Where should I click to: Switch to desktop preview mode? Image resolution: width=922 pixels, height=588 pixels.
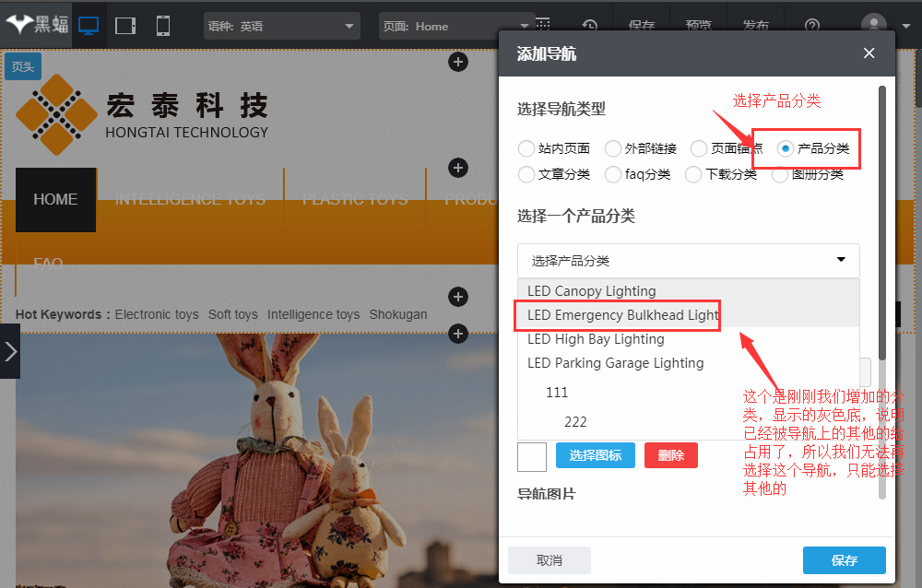tap(89, 26)
